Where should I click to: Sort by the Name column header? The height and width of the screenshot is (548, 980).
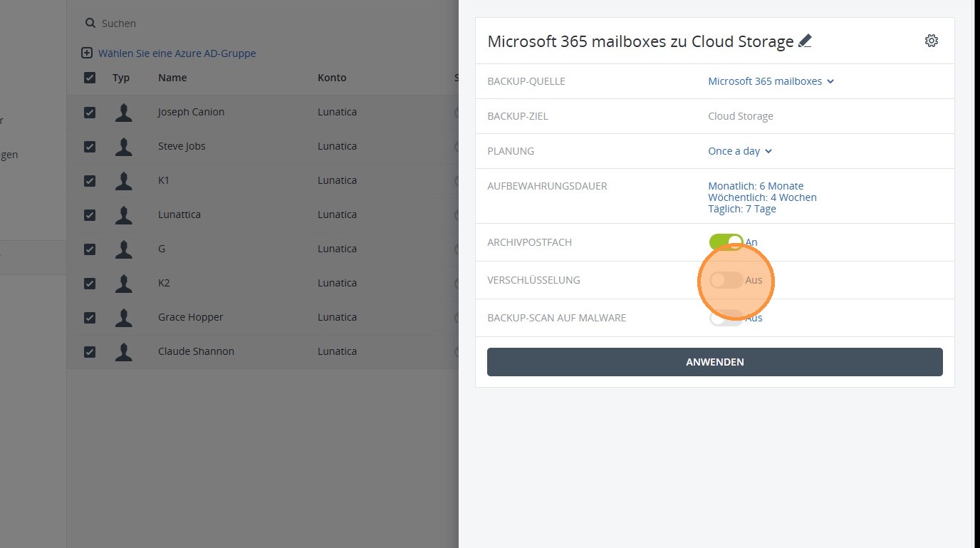tap(172, 78)
